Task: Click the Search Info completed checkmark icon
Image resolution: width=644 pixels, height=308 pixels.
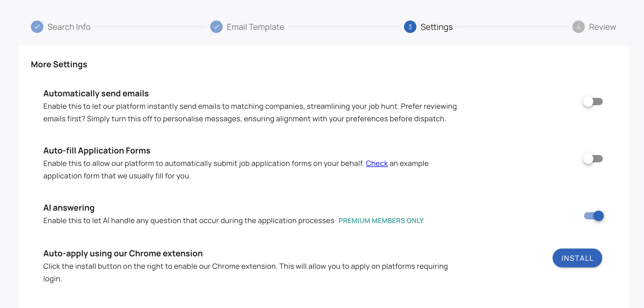Action: [x=37, y=27]
